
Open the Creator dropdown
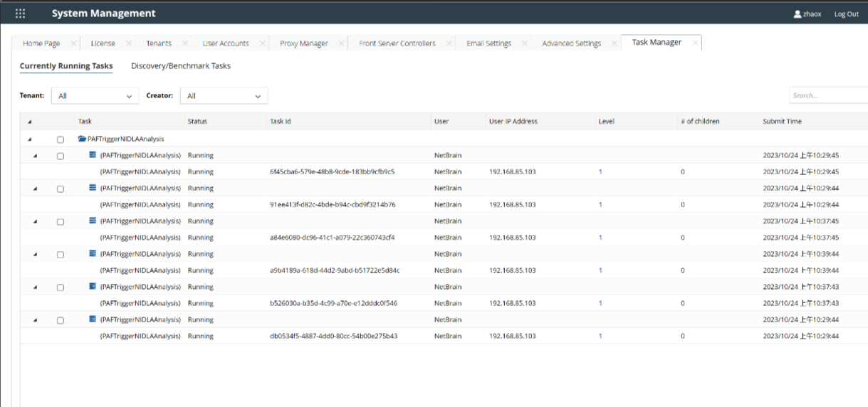224,96
